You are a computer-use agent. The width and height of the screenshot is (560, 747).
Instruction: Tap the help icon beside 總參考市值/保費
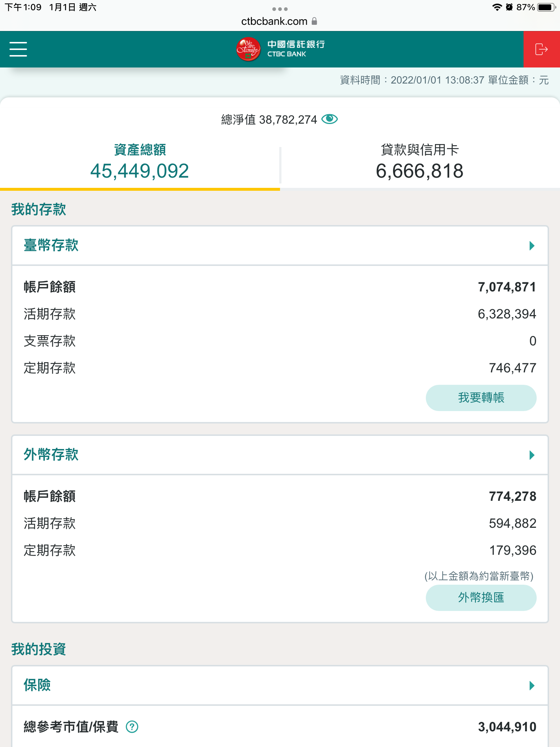[132, 727]
